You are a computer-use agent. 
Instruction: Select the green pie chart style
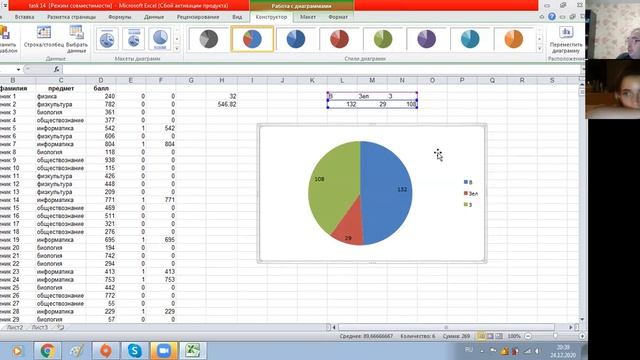(383, 39)
